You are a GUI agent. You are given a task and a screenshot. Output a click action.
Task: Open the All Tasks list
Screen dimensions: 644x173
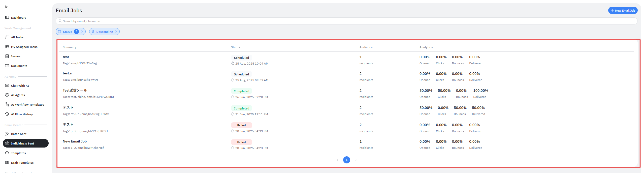tap(17, 37)
